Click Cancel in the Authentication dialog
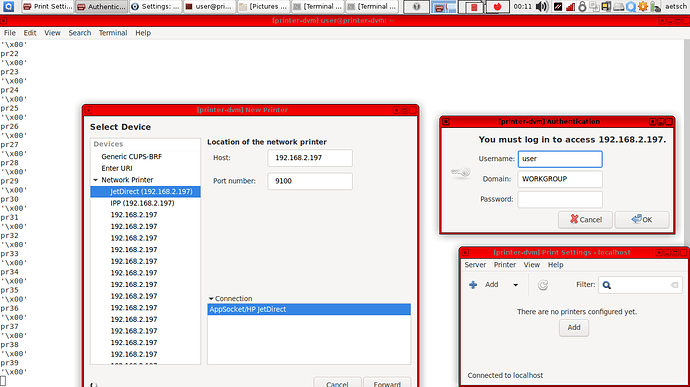The height and width of the screenshot is (387, 690). click(585, 219)
